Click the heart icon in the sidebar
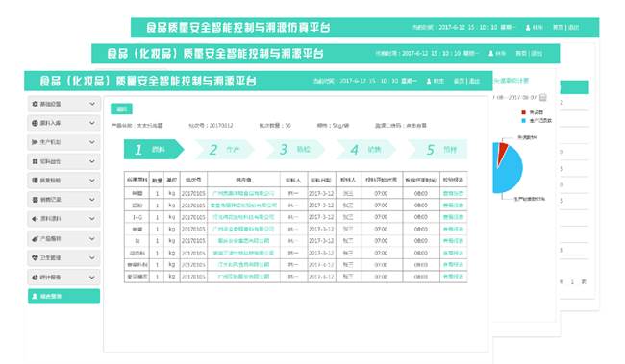Viewport: 625px width, 364px height. 35,257
